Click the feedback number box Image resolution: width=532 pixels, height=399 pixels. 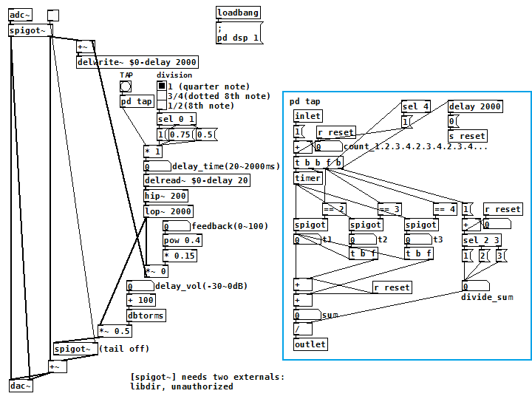point(177,226)
